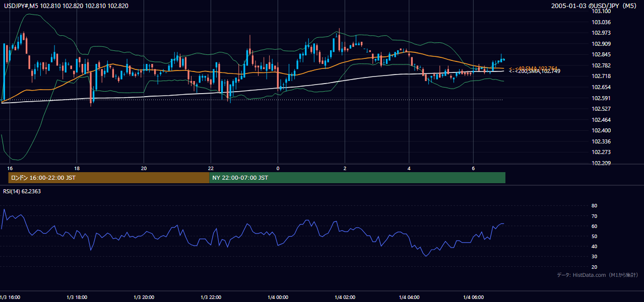Select the ロンドン 16:00-22:00 JST session bar
Image resolution: width=644 pixels, height=302 pixels.
[x=108, y=178]
